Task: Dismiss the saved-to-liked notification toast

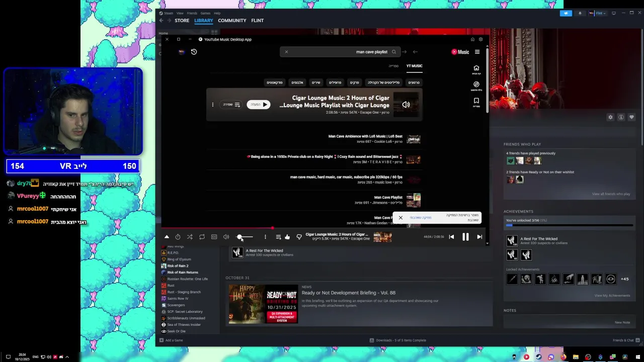Action: (x=400, y=218)
